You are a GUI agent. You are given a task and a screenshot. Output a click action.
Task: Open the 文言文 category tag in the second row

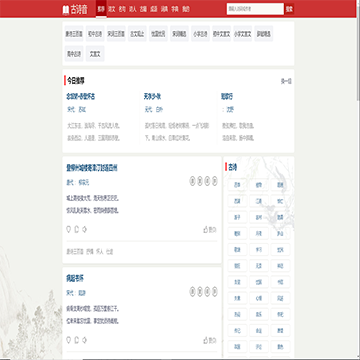pyautogui.click(x=95, y=54)
